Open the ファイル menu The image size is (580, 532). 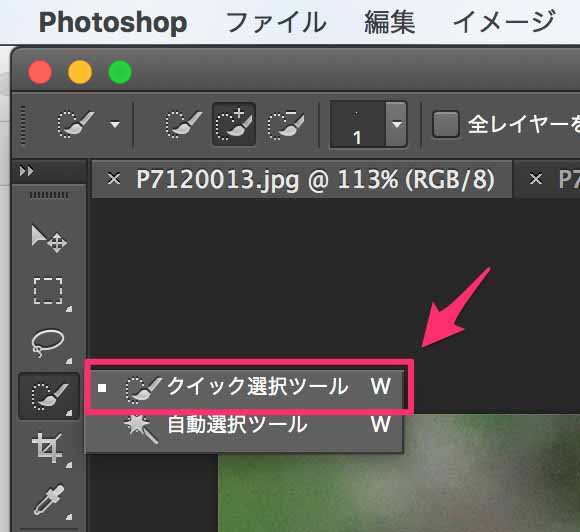tap(276, 22)
